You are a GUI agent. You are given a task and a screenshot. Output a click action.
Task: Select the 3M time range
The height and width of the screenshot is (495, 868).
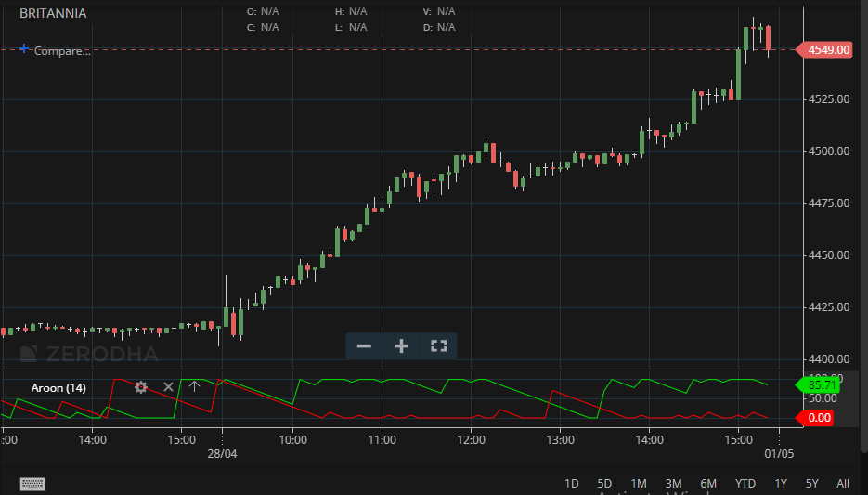[x=673, y=483]
